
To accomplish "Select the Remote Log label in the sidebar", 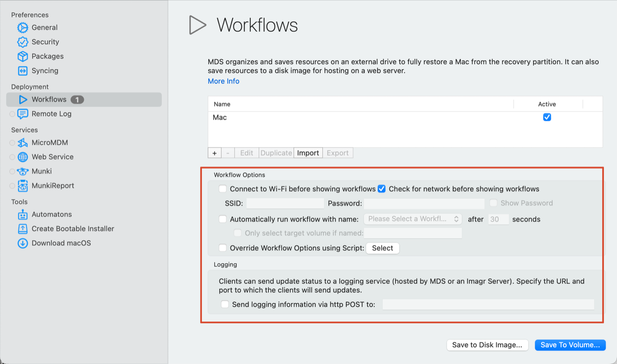I will (52, 114).
